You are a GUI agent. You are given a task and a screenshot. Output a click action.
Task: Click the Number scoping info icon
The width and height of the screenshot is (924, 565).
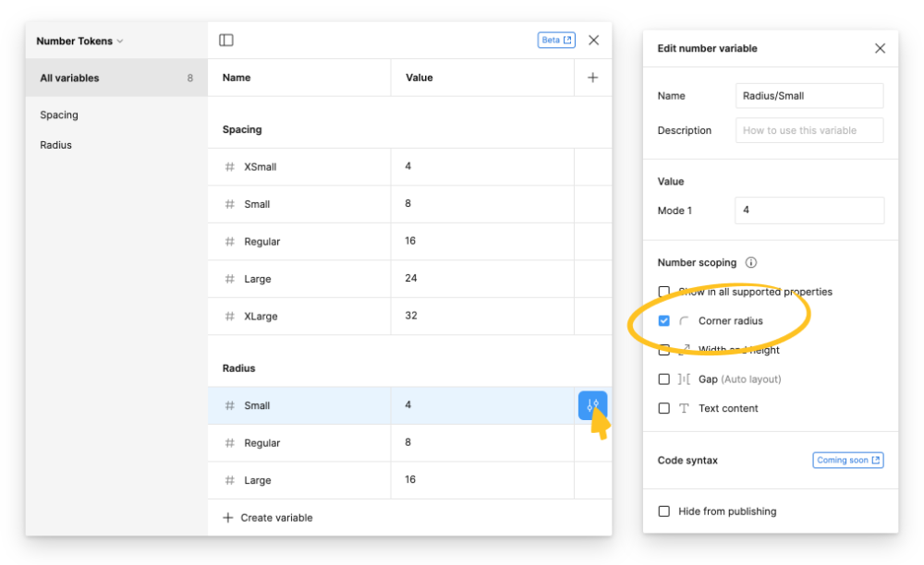click(x=751, y=263)
